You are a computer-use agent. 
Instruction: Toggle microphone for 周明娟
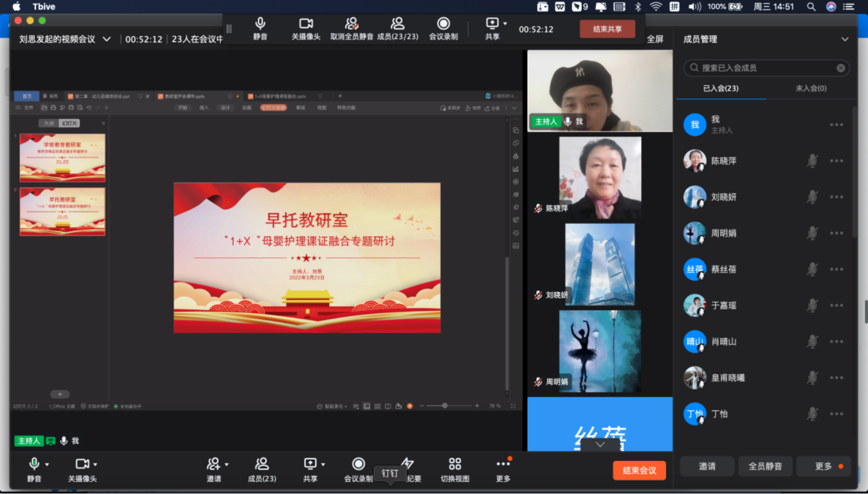(x=812, y=233)
